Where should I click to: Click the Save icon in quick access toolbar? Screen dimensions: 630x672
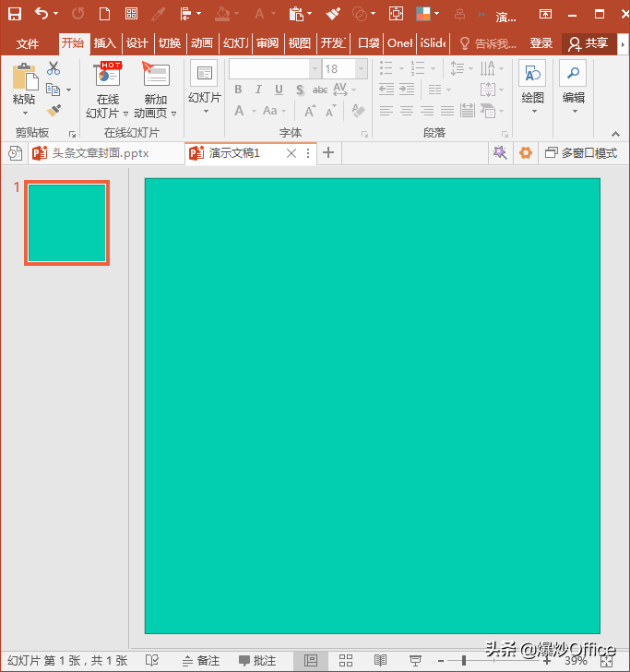tap(15, 14)
